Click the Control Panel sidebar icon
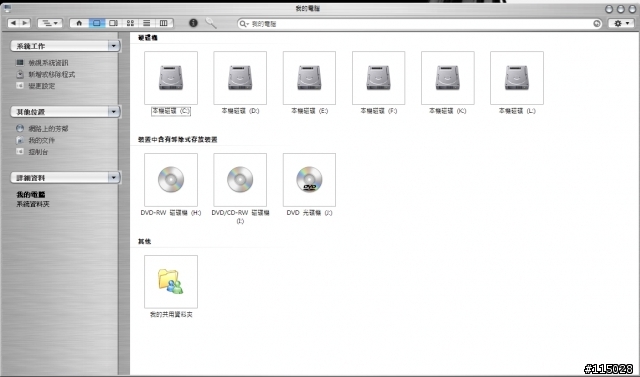The height and width of the screenshot is (377, 640). 20,151
